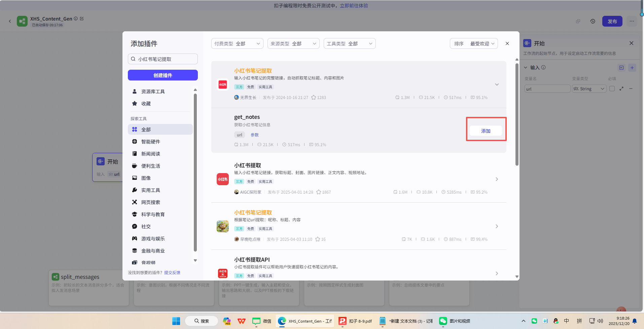Click the import icon in the 输入 header

tap(621, 68)
